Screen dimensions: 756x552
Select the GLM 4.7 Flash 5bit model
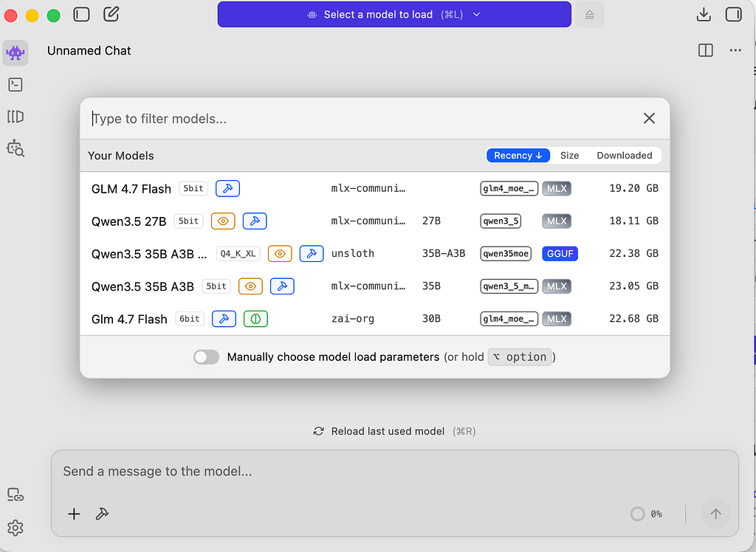point(374,188)
